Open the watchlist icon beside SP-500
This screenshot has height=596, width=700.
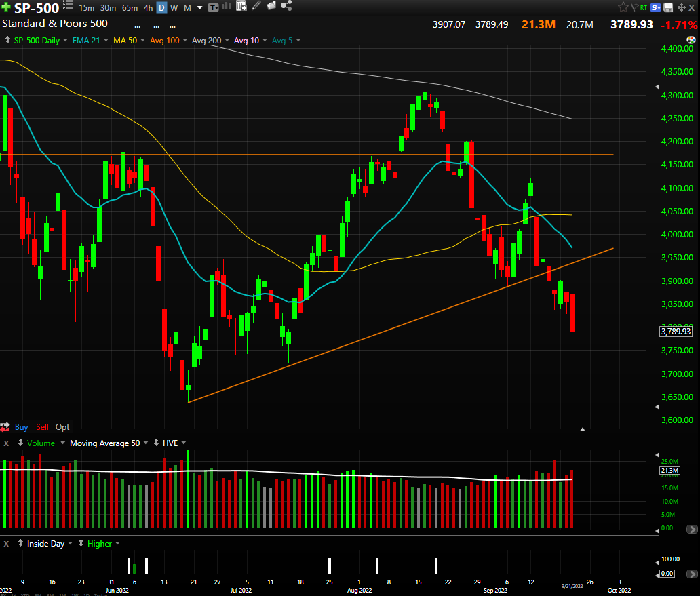tap(68, 5)
